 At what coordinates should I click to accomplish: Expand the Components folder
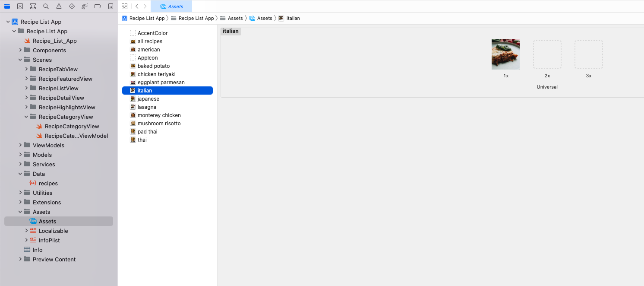coord(20,50)
